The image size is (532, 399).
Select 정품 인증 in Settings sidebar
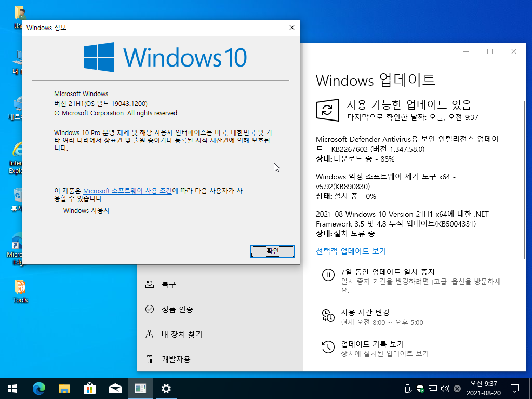pos(220,309)
